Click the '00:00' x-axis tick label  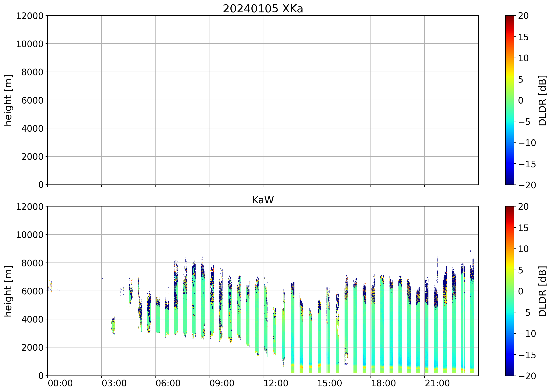pyautogui.click(x=60, y=383)
